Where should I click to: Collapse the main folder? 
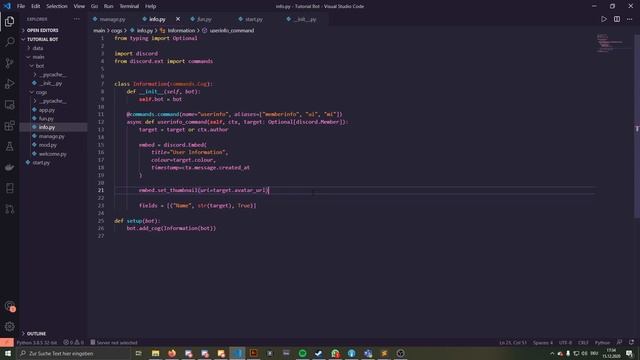pos(38,57)
